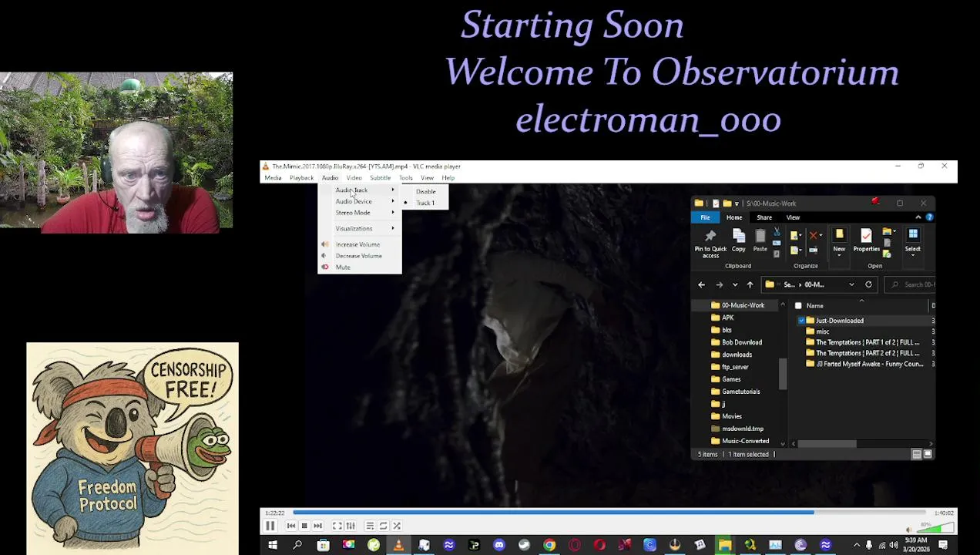Select Farted Myself Awake folder
980x555 pixels.
coord(864,364)
